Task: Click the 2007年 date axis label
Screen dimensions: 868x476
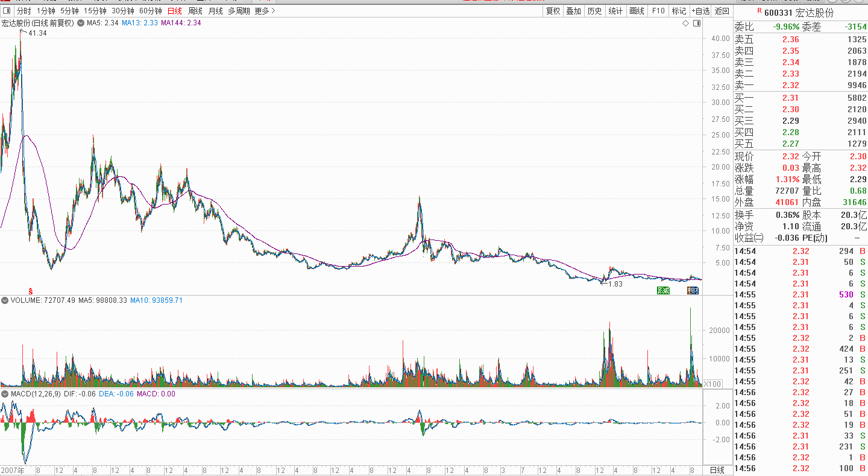Action: point(12,470)
